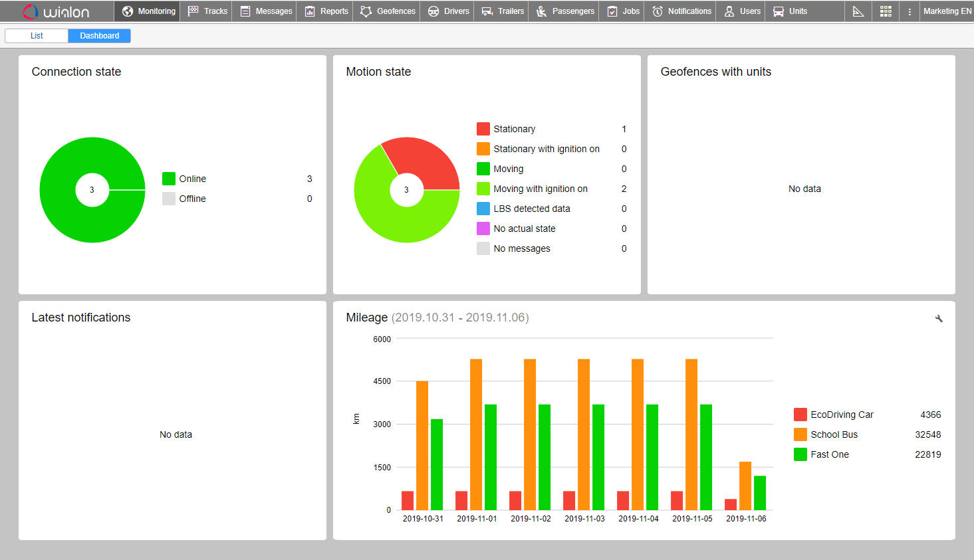Click the Stationary red legend swatch

[x=483, y=129]
